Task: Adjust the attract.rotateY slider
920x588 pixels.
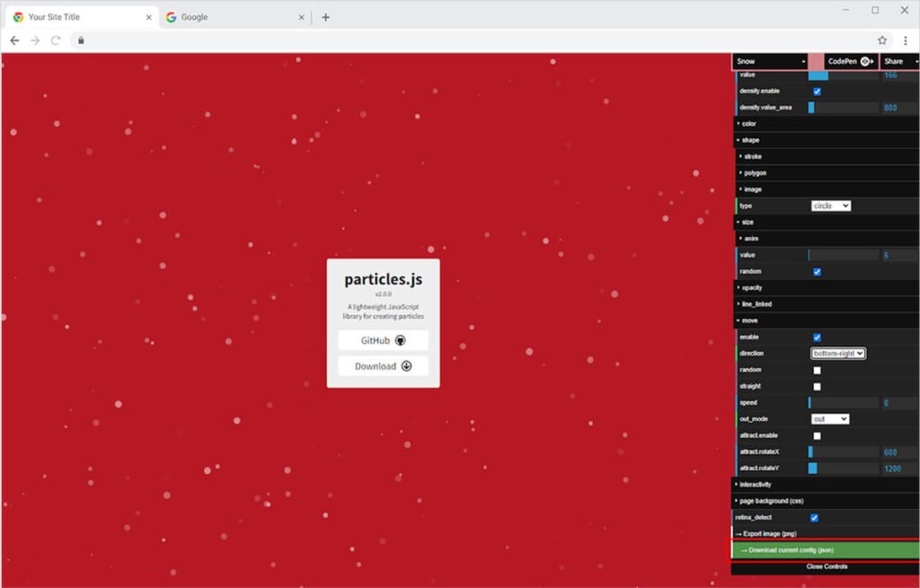Action: click(x=843, y=469)
